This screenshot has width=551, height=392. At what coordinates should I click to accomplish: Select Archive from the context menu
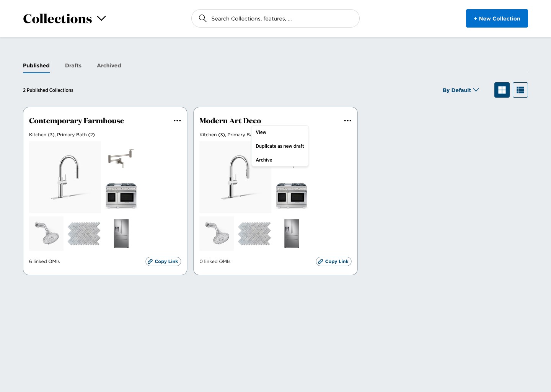264,160
